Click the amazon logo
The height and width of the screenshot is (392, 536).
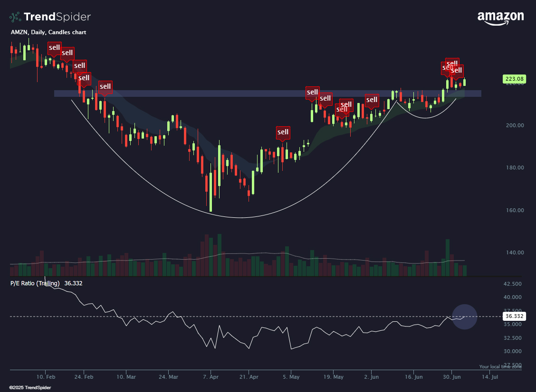point(500,19)
